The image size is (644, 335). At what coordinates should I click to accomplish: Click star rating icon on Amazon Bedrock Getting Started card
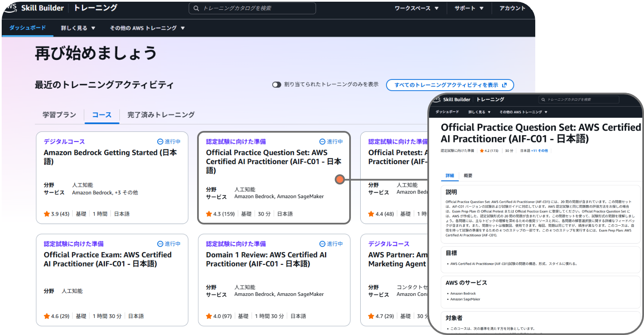[x=47, y=214]
